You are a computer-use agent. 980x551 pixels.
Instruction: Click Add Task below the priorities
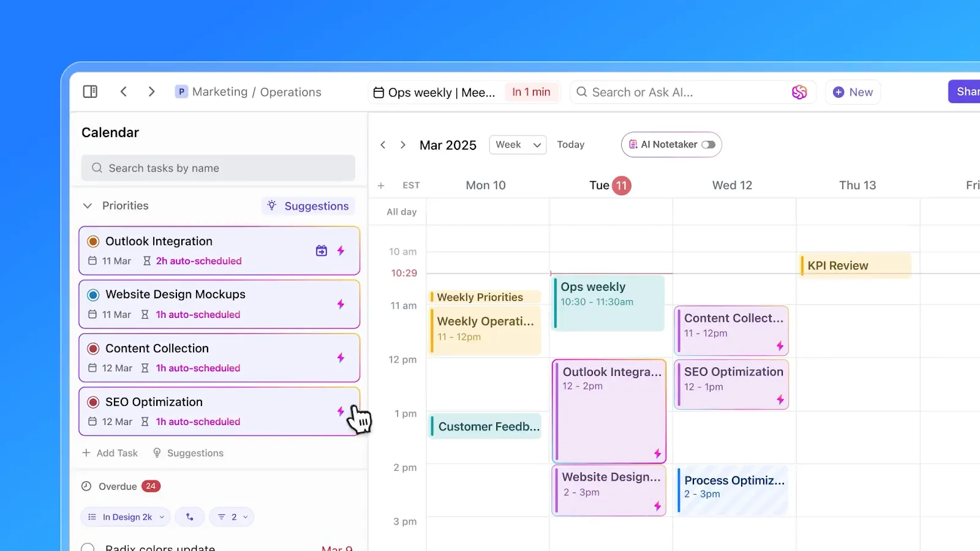tap(110, 453)
